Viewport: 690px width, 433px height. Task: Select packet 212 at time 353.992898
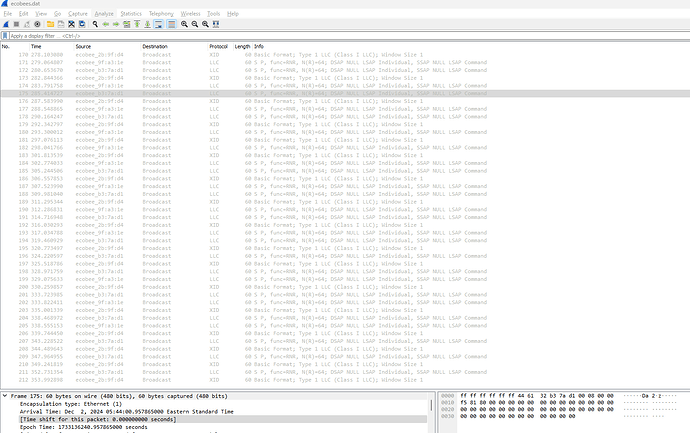pyautogui.click(x=345, y=380)
